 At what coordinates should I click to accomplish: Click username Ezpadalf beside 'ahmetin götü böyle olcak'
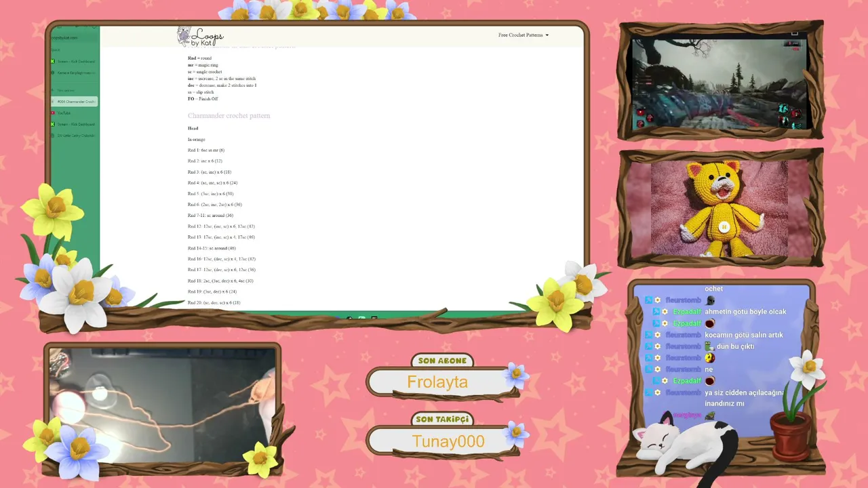687,312
